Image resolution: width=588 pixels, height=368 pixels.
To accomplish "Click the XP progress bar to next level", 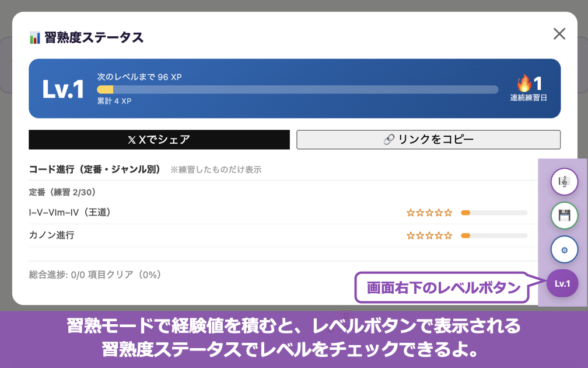I will pyautogui.click(x=297, y=89).
